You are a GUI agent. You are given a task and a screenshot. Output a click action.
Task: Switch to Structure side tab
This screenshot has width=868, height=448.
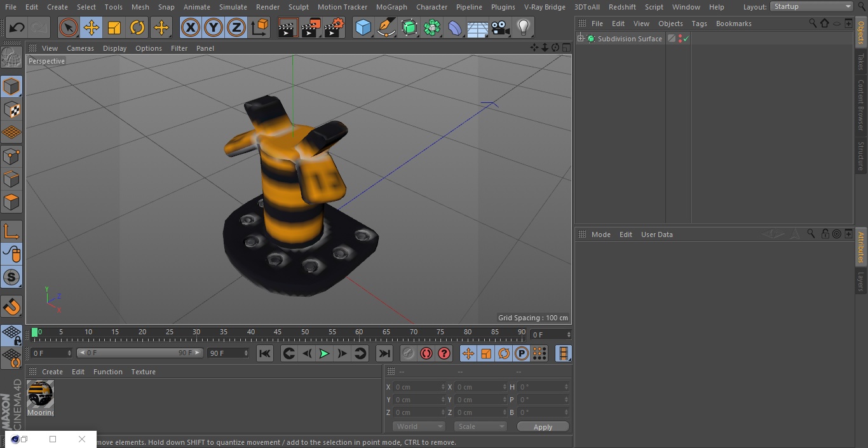pyautogui.click(x=860, y=156)
